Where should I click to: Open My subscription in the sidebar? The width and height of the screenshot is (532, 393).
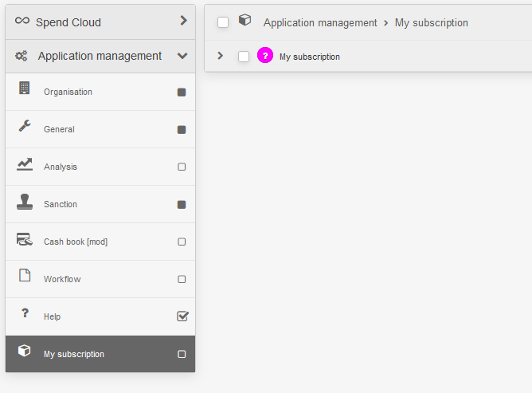click(x=74, y=354)
